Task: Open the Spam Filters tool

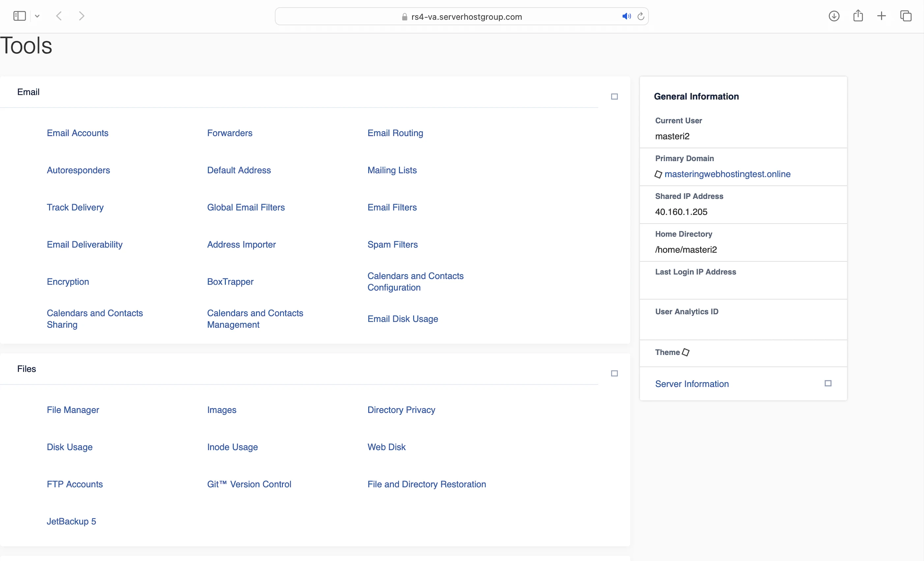Action: pos(392,245)
